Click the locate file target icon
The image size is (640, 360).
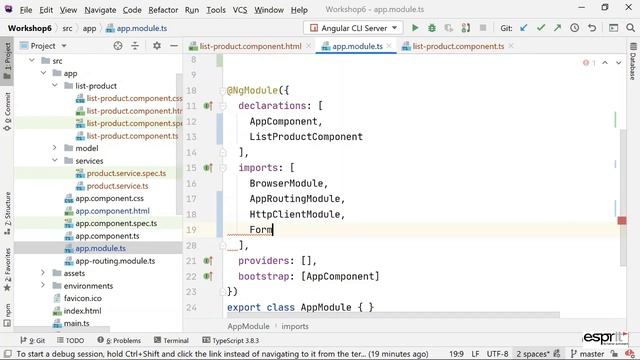pos(118,46)
